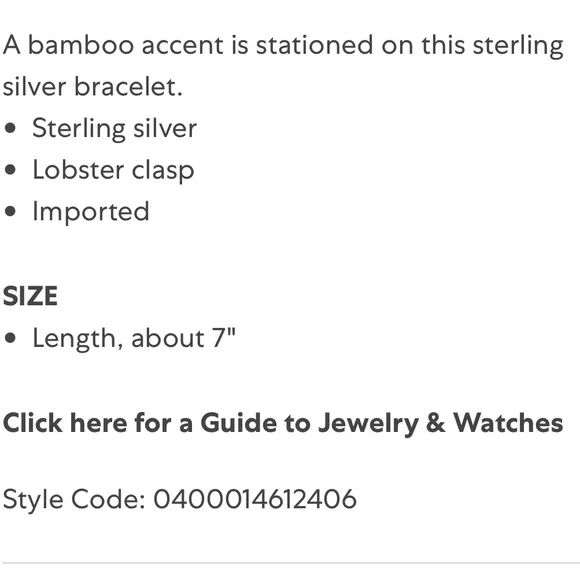The height and width of the screenshot is (580, 580).
Task: Open the Guide to Jewelry & Watches link
Action: click(x=283, y=424)
